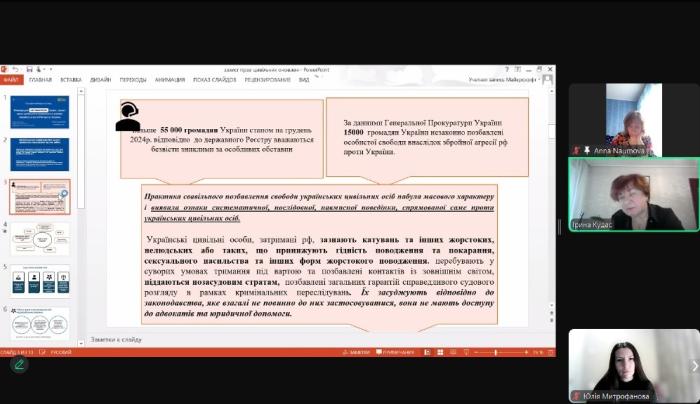Expand next participants with right chevron arrow
700x404 pixels.
tap(694, 366)
